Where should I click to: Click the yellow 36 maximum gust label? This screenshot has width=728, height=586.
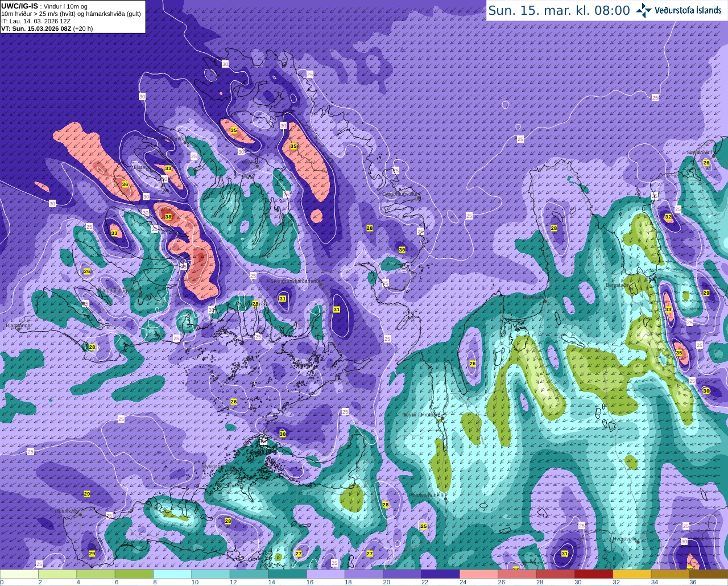[x=125, y=184]
